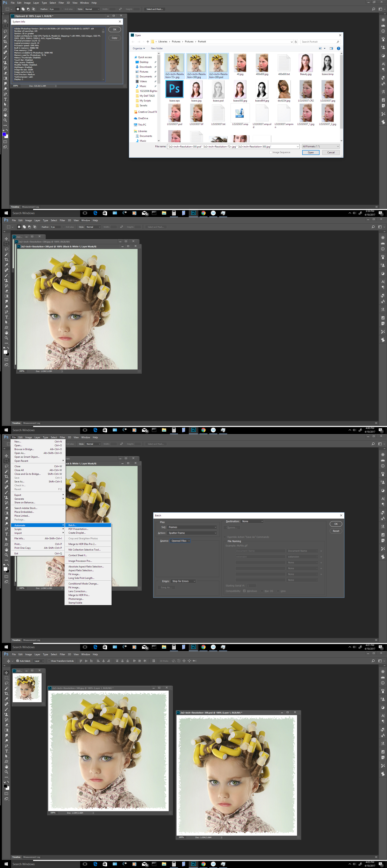Click the Align Left Edges icon
Viewport: 387px width, 868px height.
point(98,661)
